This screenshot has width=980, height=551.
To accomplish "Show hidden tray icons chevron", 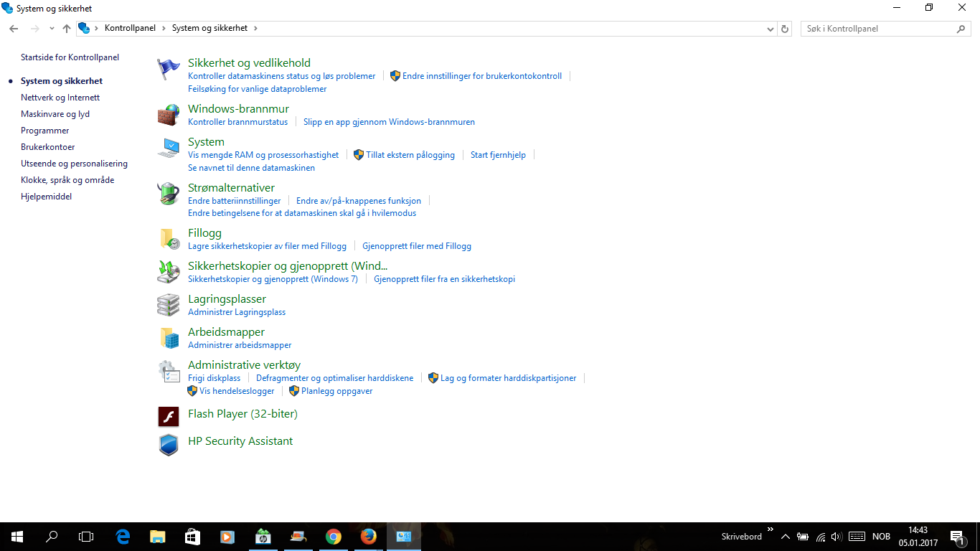I will (x=786, y=537).
